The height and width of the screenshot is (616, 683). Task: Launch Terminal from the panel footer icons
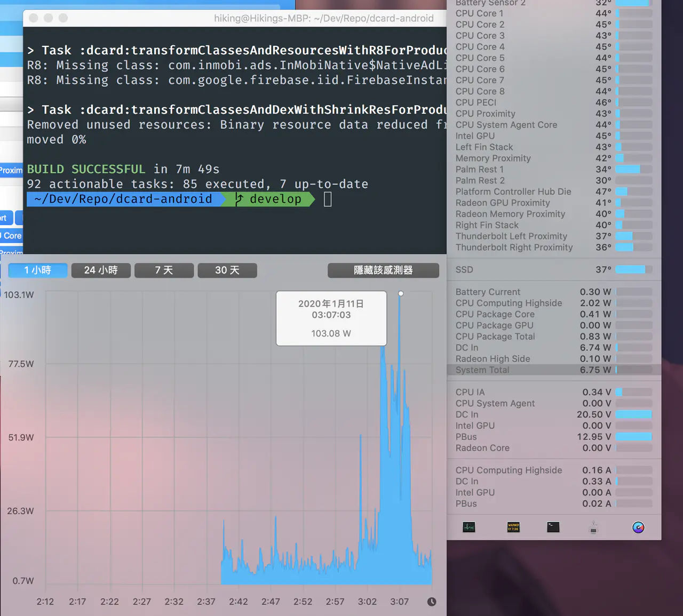coord(553,527)
